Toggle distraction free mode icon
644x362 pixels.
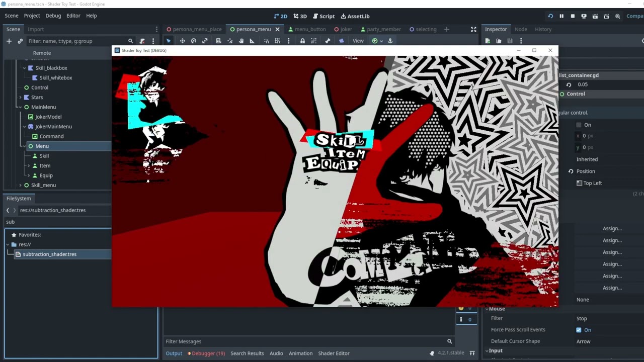click(x=473, y=29)
